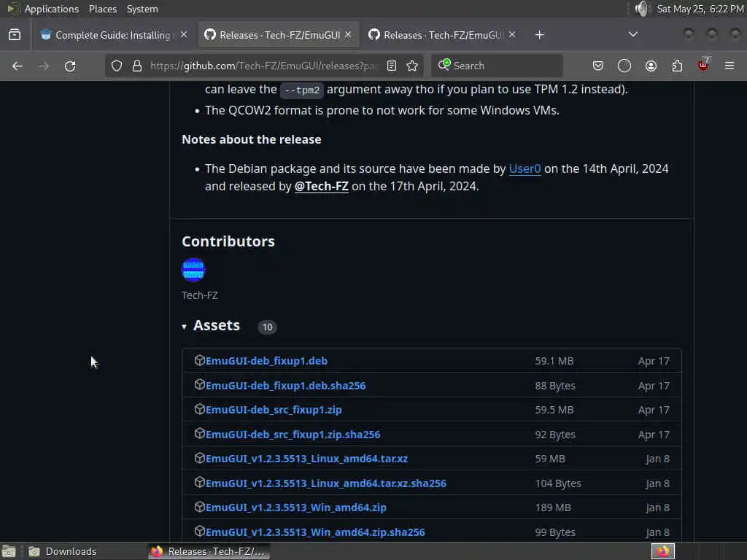Image resolution: width=747 pixels, height=560 pixels.
Task: Download EmuGUI_v1.2.3.5513_Win_amd64.zip.sha256 checksum
Action: coord(315,532)
